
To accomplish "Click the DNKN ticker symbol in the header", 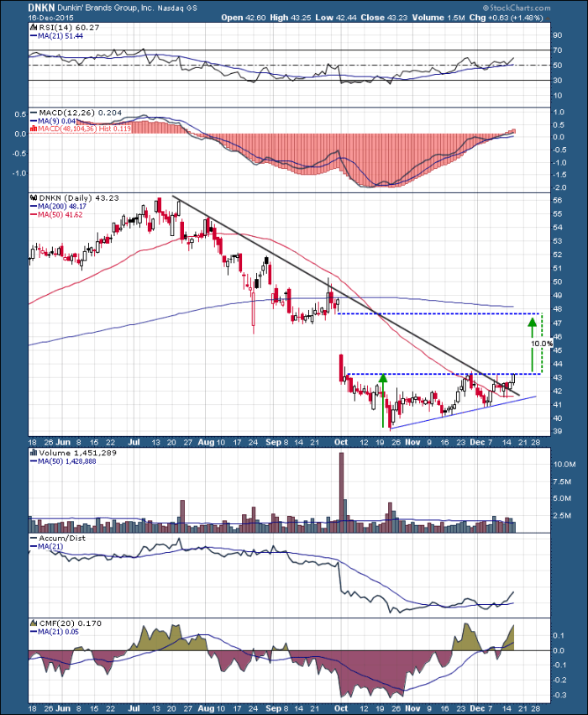I will click(42, 8).
